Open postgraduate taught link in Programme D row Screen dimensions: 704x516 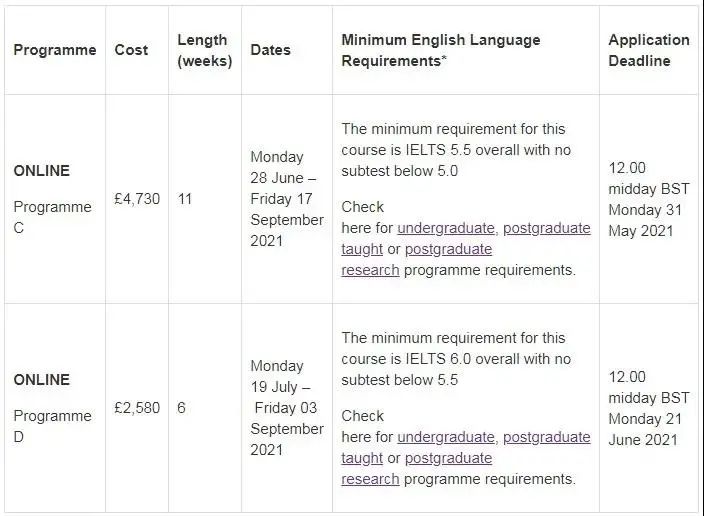pos(546,437)
